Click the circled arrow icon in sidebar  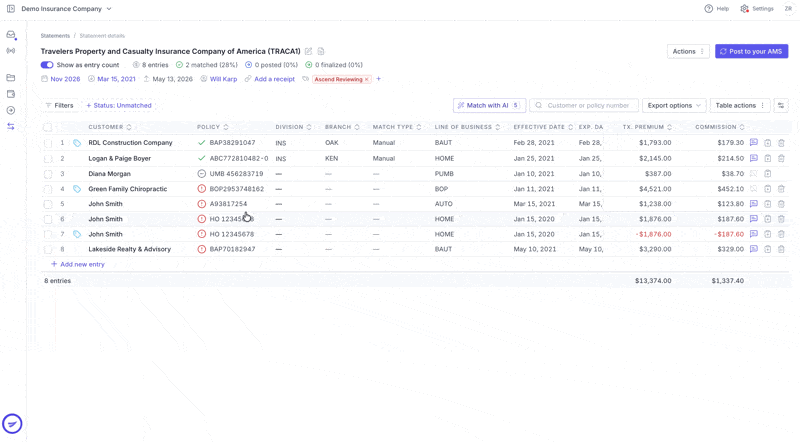pyautogui.click(x=11, y=110)
